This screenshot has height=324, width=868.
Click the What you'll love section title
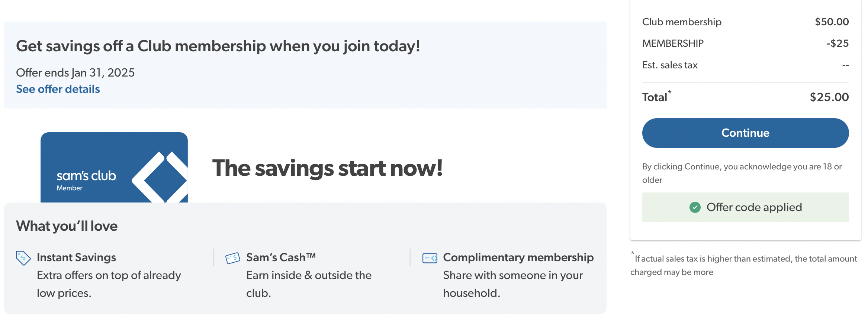tap(67, 226)
